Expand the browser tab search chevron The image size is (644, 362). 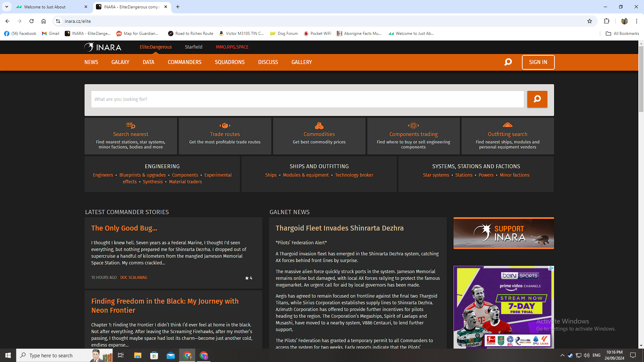coord(6,7)
